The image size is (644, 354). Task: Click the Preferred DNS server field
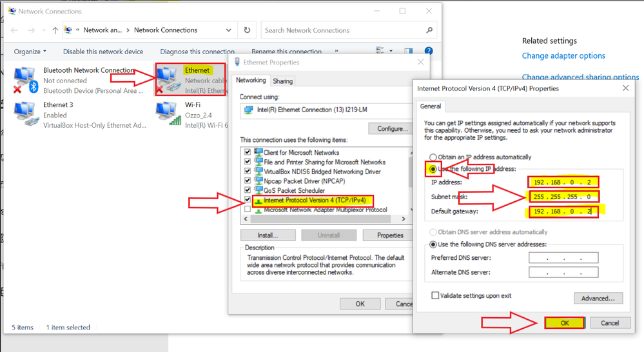[563, 258]
